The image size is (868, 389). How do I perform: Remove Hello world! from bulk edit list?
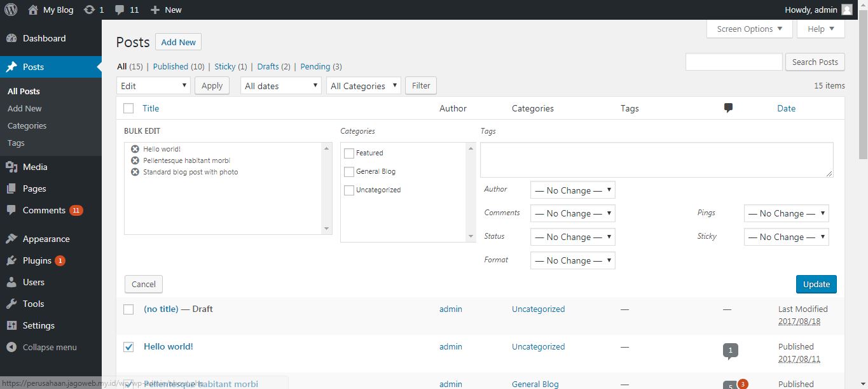[135, 149]
